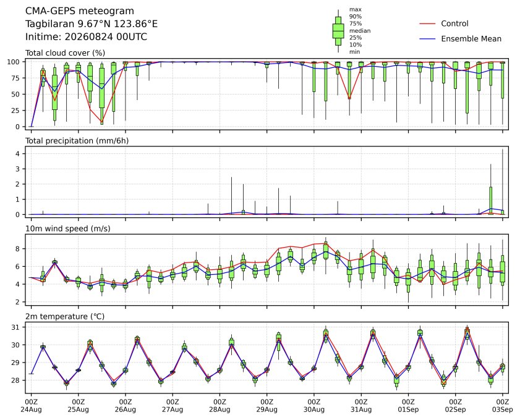This screenshot has height=420, width=520.
Task: Click the red Control legend line
Action: (427, 24)
